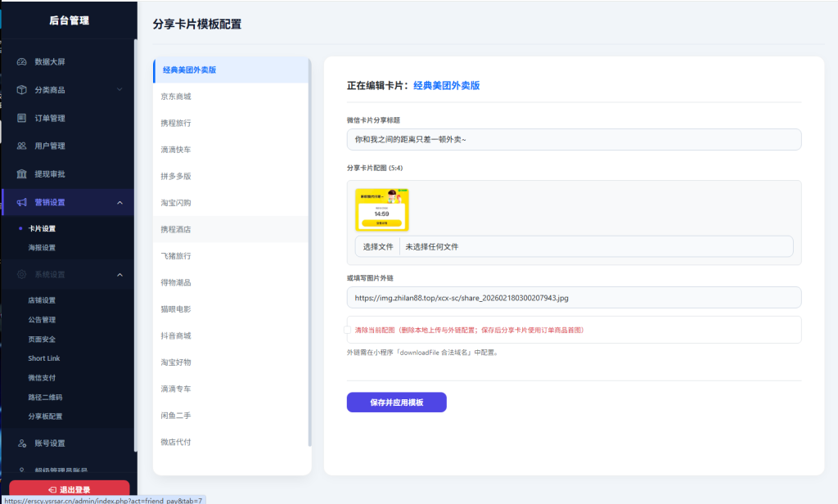Screen dimensions: 838x504
Task: Select 猫眼电影 template
Action: click(231, 309)
